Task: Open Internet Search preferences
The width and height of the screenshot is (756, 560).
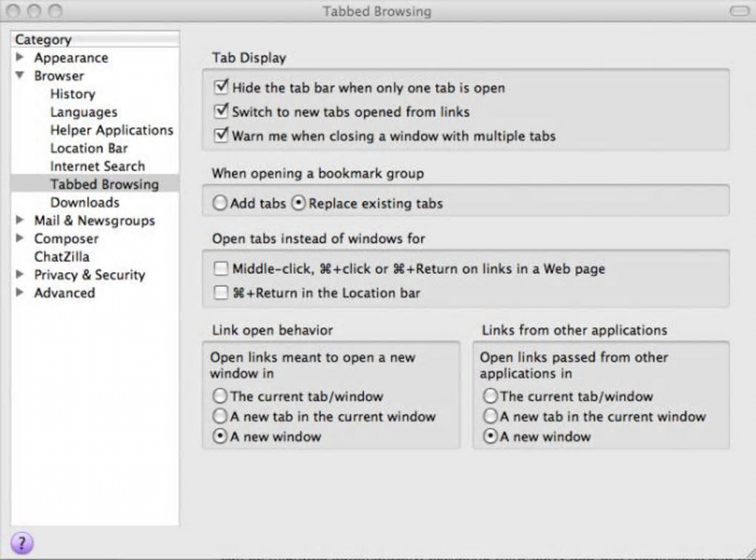Action: (97, 166)
